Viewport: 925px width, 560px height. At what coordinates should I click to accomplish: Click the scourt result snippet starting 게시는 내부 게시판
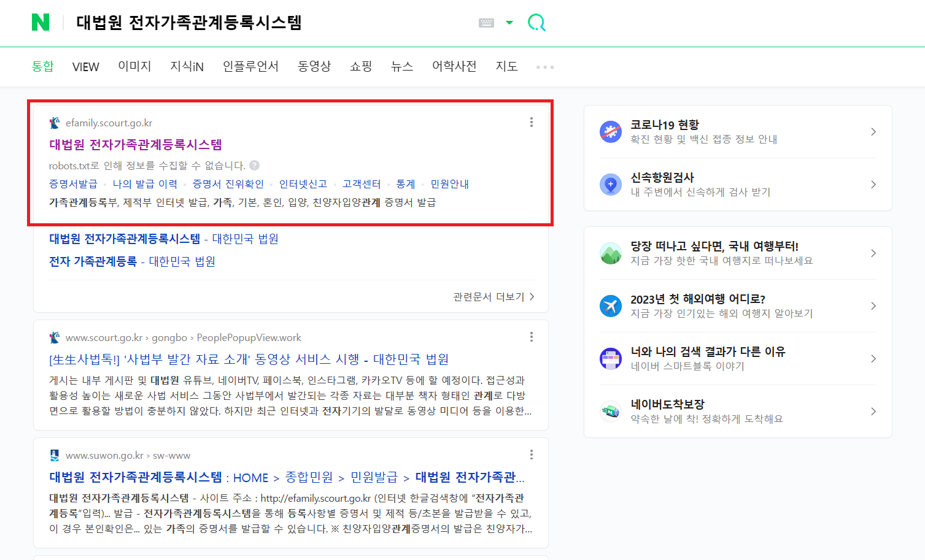(x=290, y=396)
